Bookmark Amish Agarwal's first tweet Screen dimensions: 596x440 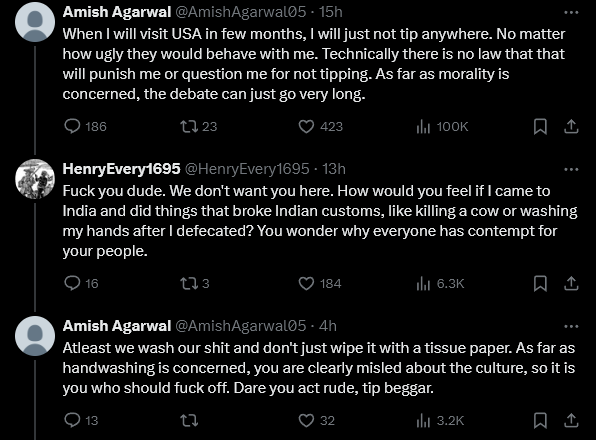(x=540, y=126)
